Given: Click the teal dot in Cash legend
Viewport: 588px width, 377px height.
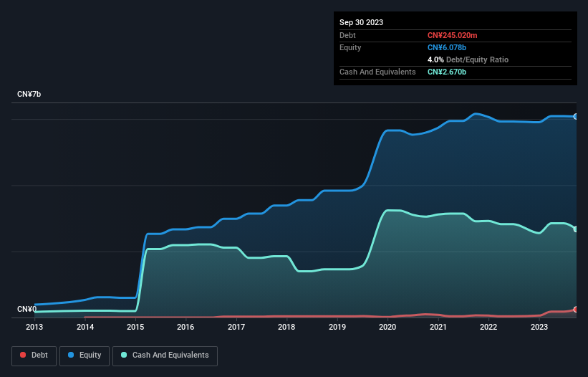Looking at the screenshot, I should pyautogui.click(x=124, y=355).
